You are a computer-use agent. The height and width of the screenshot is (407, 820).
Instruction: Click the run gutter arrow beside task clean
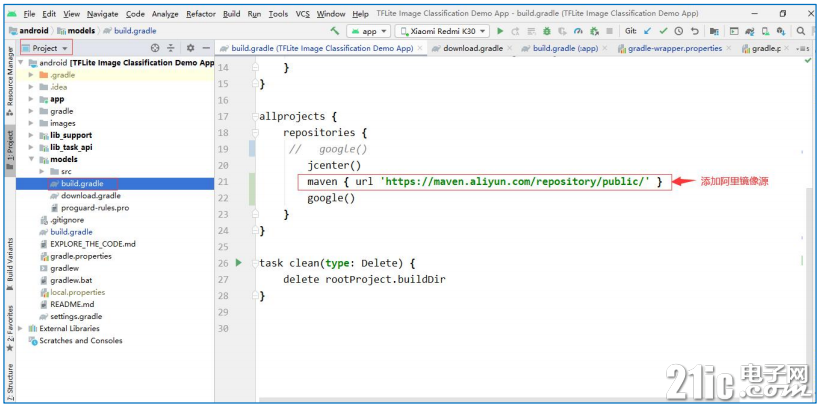coord(238,263)
